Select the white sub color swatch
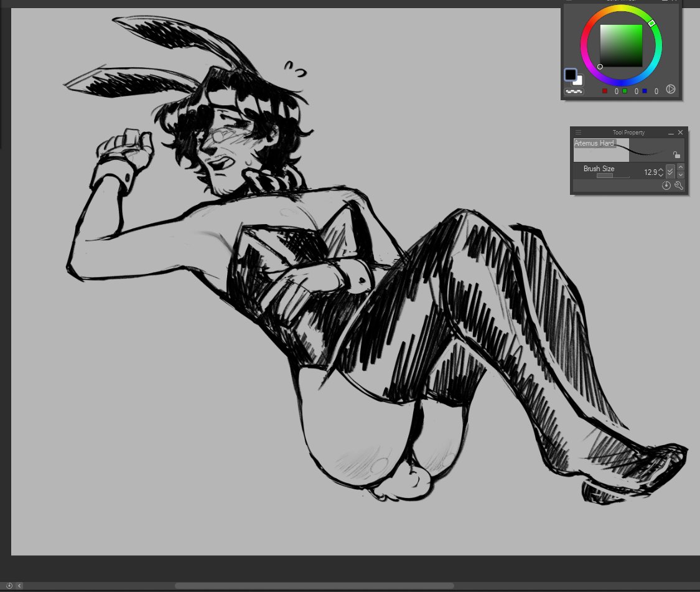The image size is (700, 592). coord(579,82)
